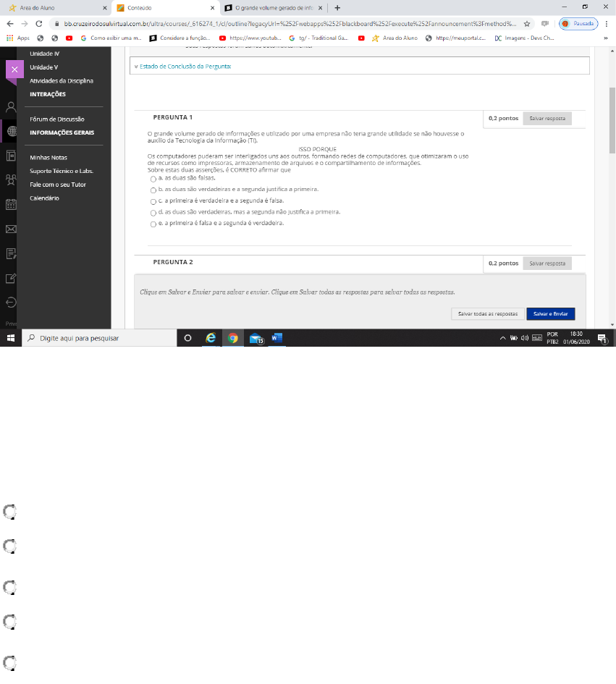Screen dimensions: 616x684
Task: Click the sign out icon in sidebar
Action: (x=11, y=302)
